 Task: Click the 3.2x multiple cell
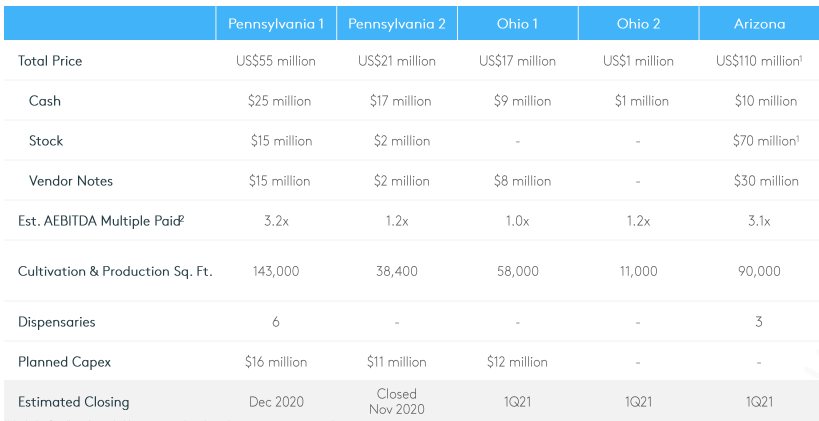(x=275, y=221)
